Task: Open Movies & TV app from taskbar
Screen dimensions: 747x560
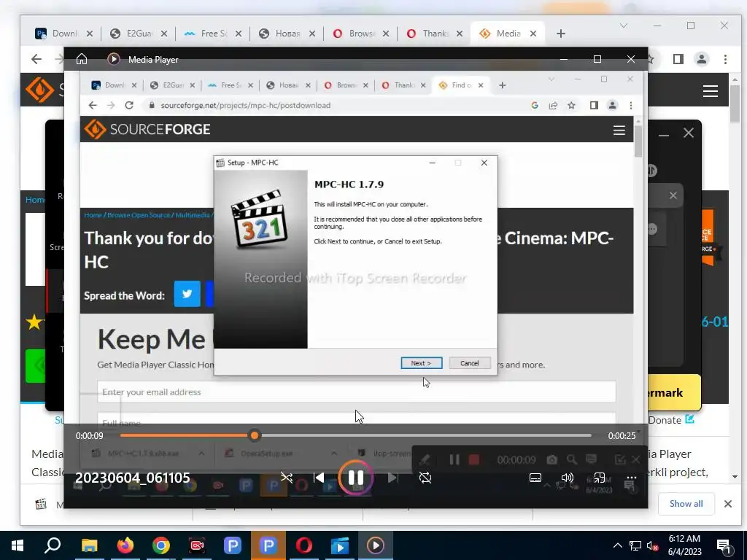Action: tap(340, 545)
